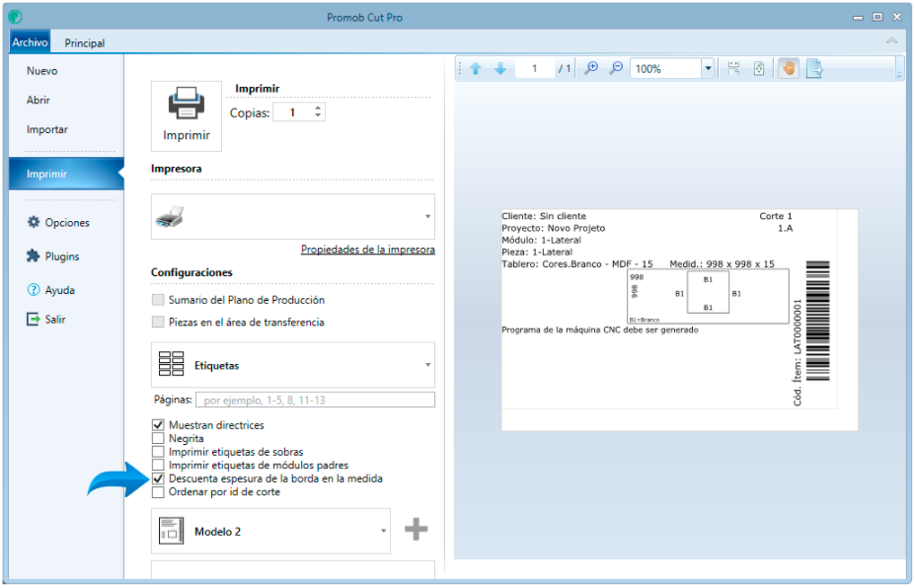Check Imprimir etiquetas de sobras
The width and height of the screenshot is (915, 588).
click(158, 452)
